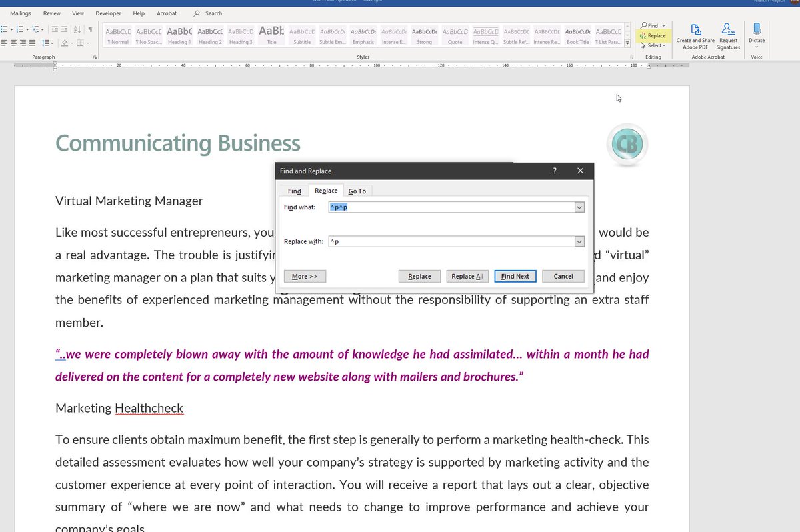
Task: Center the paragraph text
Action: click(x=13, y=43)
